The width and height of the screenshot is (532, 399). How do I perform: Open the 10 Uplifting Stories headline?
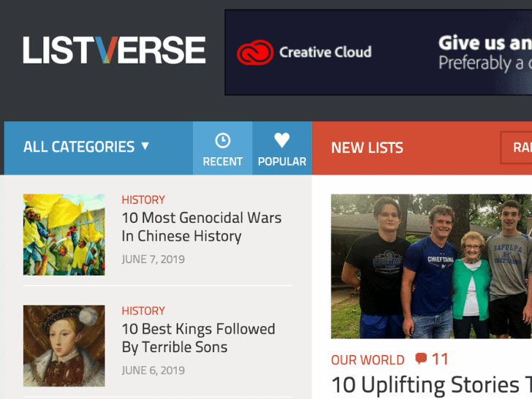click(432, 385)
